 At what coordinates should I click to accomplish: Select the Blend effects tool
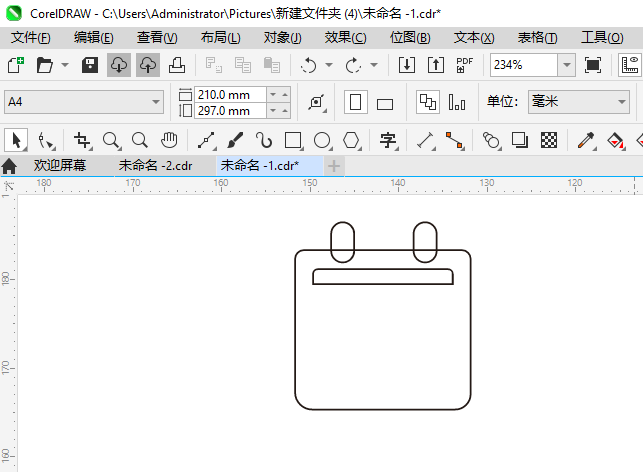tap(491, 140)
